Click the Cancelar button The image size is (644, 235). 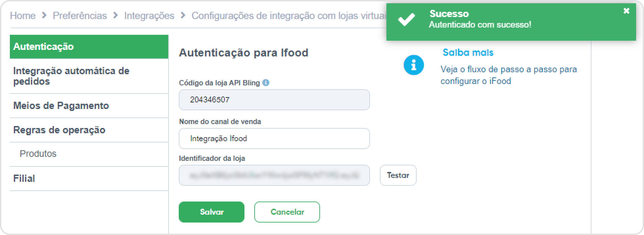(287, 212)
